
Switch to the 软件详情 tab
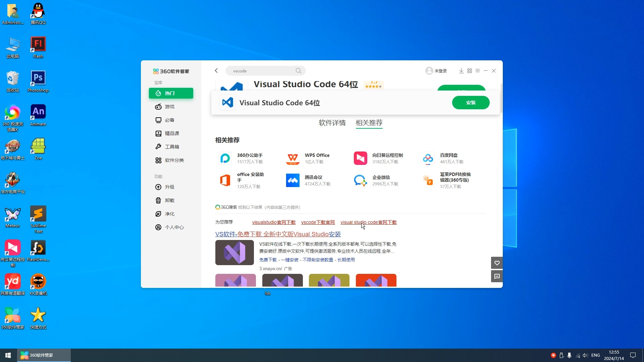click(x=332, y=123)
